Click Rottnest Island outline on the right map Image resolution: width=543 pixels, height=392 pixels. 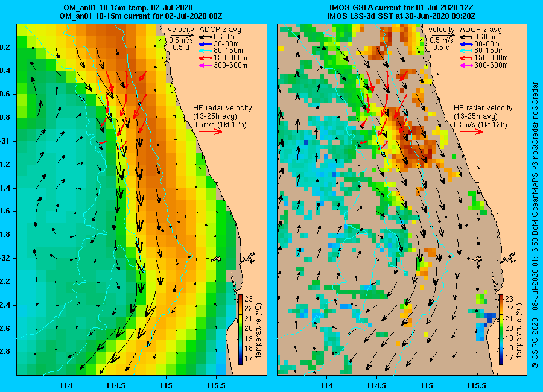click(x=477, y=259)
